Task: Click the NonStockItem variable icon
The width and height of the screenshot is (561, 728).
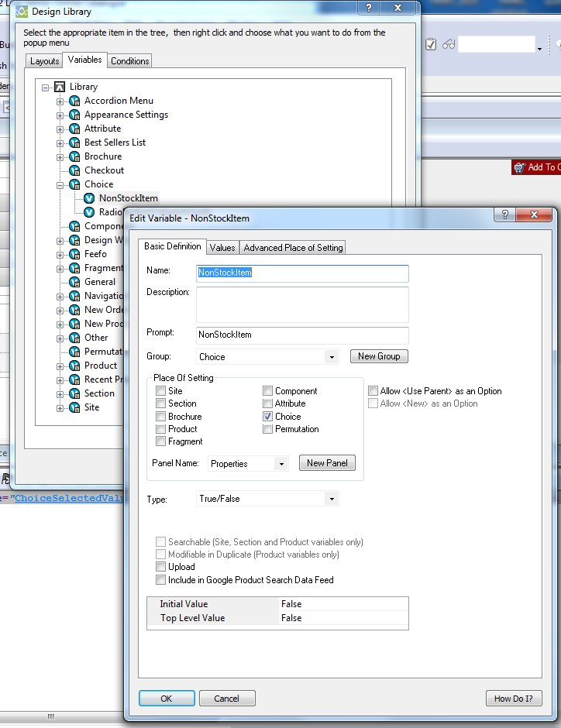Action: [x=90, y=198]
